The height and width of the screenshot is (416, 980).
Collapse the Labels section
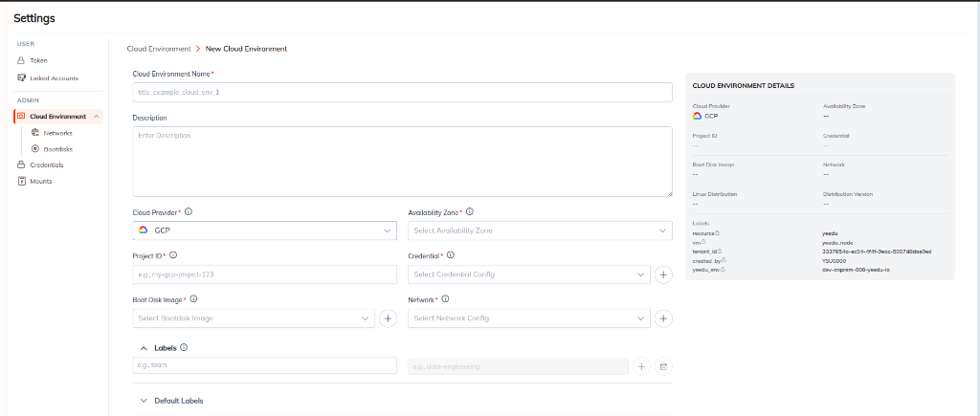point(144,348)
